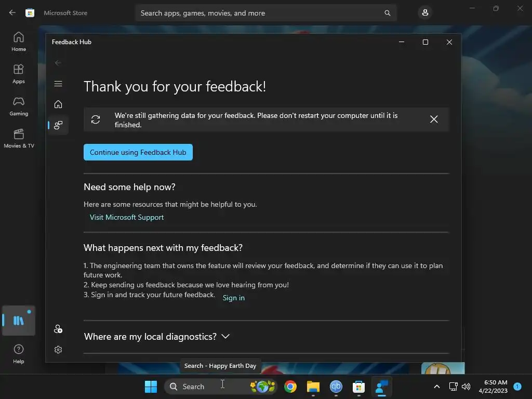This screenshot has width=532, height=399.
Task: Open Help in Microsoft Store sidebar
Action: tap(19, 354)
